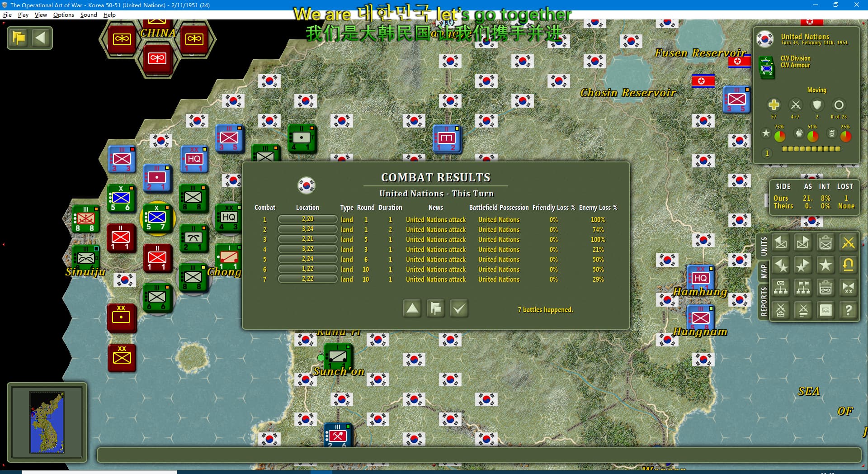
Task: Switch to the MAP side tab
Action: click(x=764, y=272)
